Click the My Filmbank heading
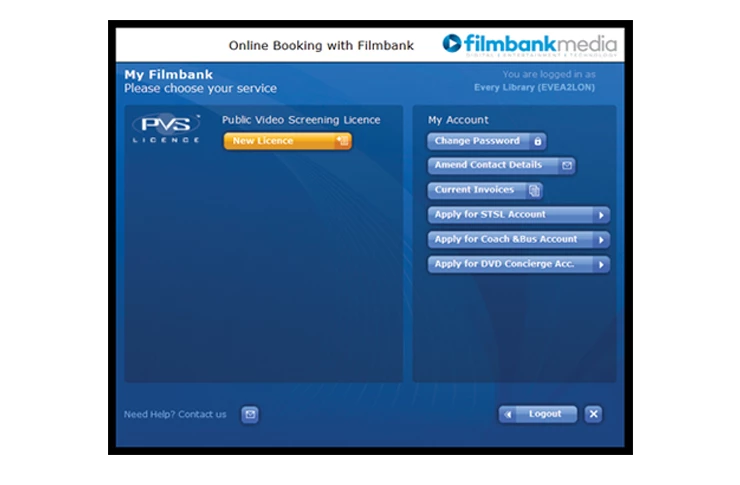Viewport: 740px width, 485px height. 168,75
